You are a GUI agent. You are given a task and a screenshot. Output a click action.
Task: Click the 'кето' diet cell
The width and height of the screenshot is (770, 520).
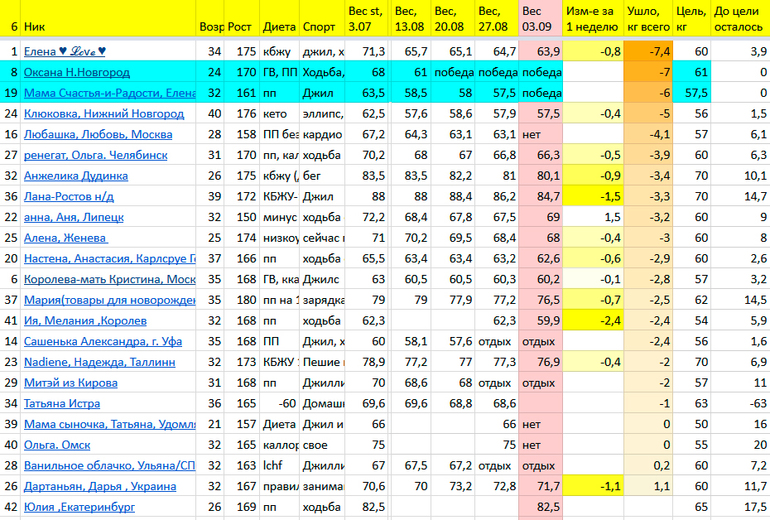pos(278,114)
